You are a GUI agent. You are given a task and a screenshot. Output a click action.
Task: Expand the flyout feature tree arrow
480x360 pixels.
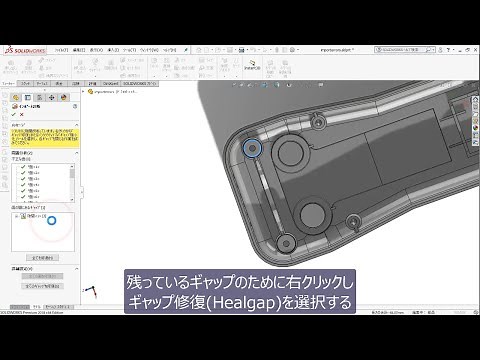point(83,91)
